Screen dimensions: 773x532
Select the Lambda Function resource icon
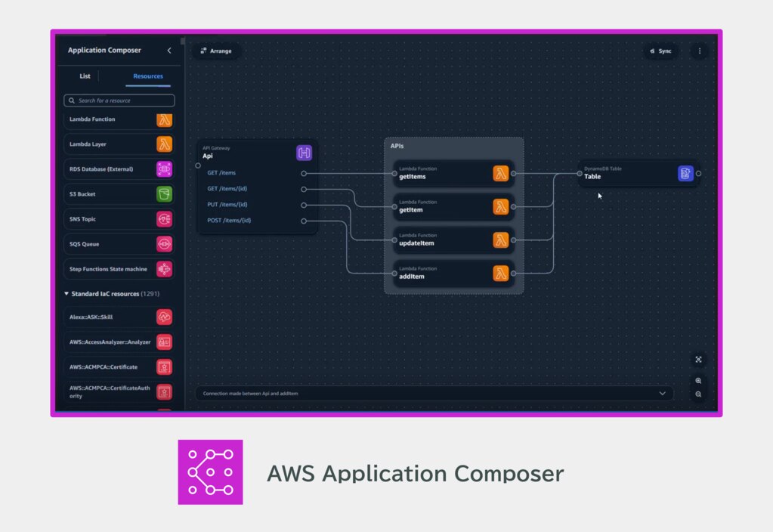click(x=164, y=120)
